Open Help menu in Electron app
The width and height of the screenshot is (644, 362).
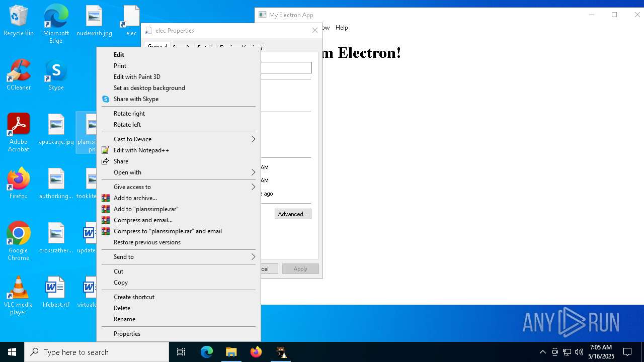pyautogui.click(x=342, y=28)
